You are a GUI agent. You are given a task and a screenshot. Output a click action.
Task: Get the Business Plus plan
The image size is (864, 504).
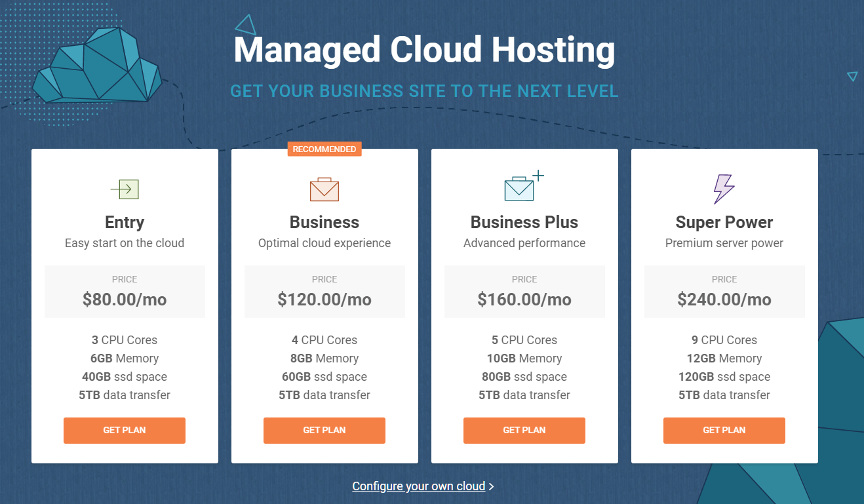[524, 431]
